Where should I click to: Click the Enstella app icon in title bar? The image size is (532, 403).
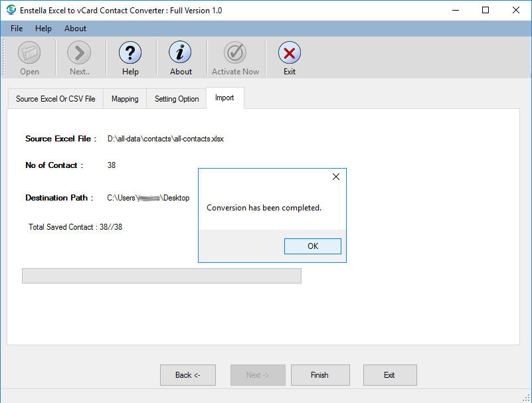point(11,10)
